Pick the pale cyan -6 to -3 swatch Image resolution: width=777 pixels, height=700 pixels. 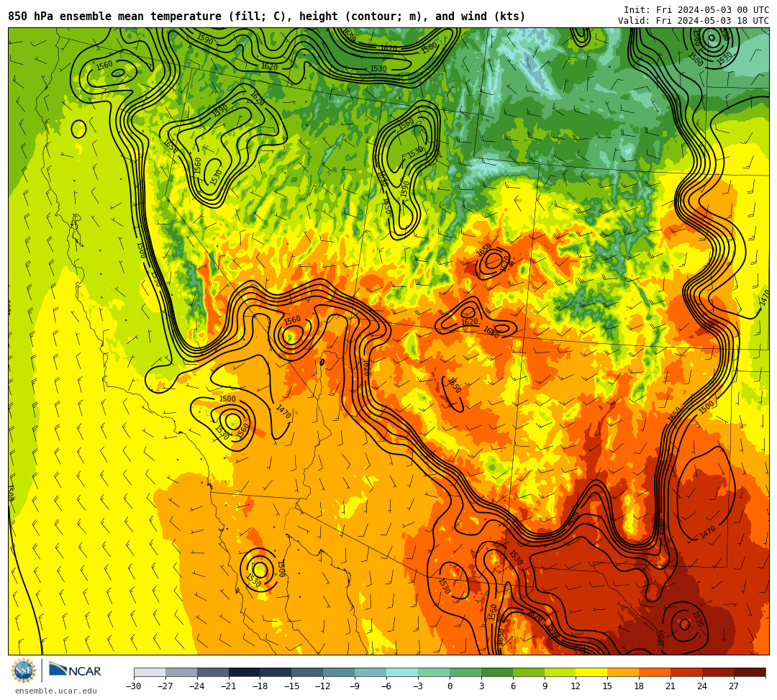coord(402,672)
